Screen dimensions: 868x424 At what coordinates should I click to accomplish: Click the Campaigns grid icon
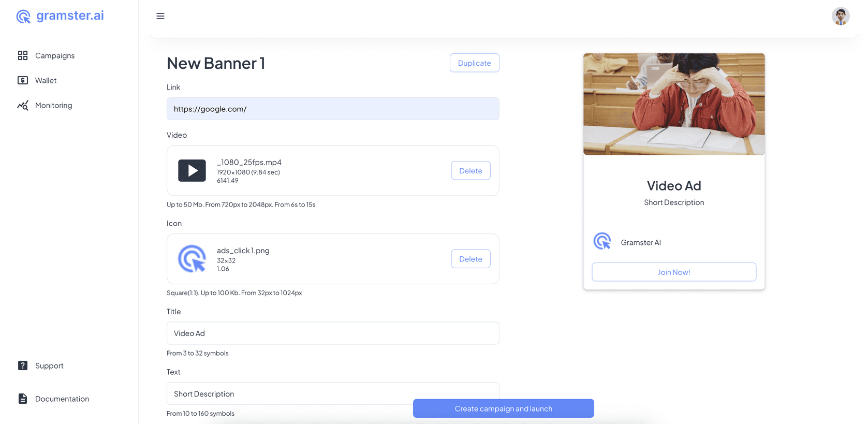pos(23,55)
